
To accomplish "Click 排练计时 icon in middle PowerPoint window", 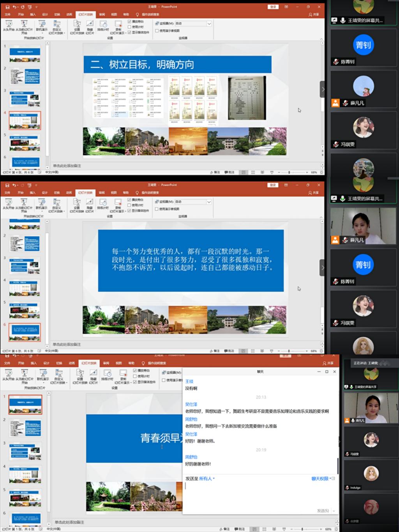I will [103, 202].
